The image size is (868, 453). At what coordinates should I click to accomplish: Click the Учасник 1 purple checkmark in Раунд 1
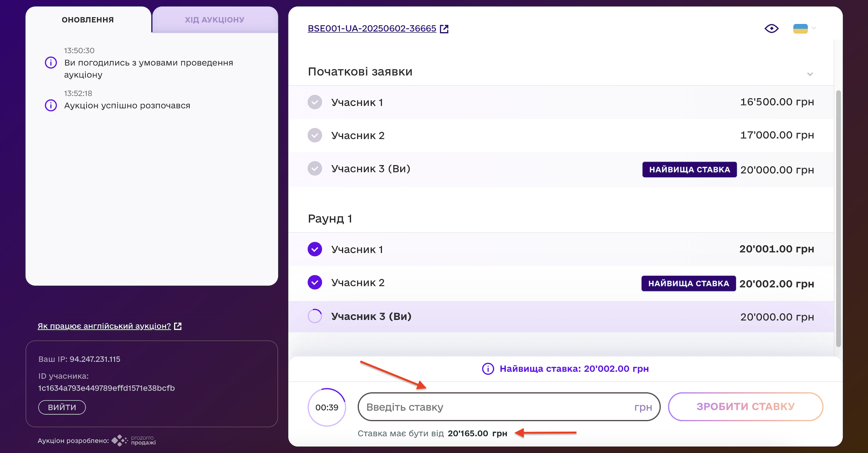[x=315, y=249]
